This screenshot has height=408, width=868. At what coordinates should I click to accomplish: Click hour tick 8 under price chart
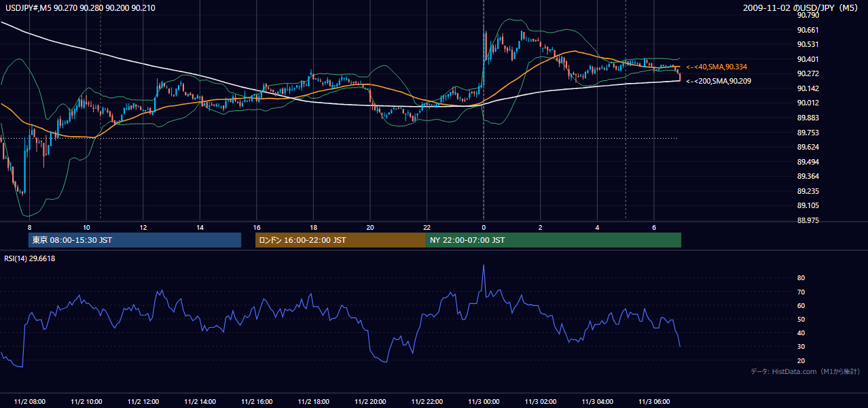click(29, 226)
